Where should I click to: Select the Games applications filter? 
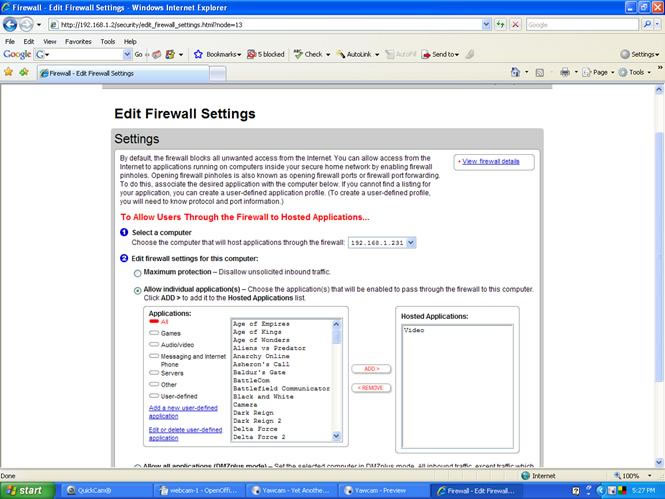click(x=154, y=333)
